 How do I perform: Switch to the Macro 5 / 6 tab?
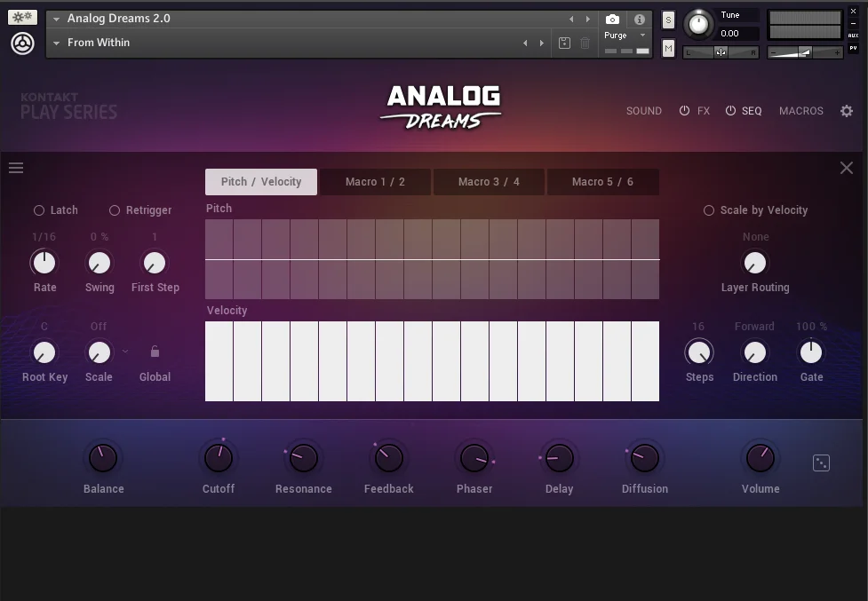coord(603,182)
